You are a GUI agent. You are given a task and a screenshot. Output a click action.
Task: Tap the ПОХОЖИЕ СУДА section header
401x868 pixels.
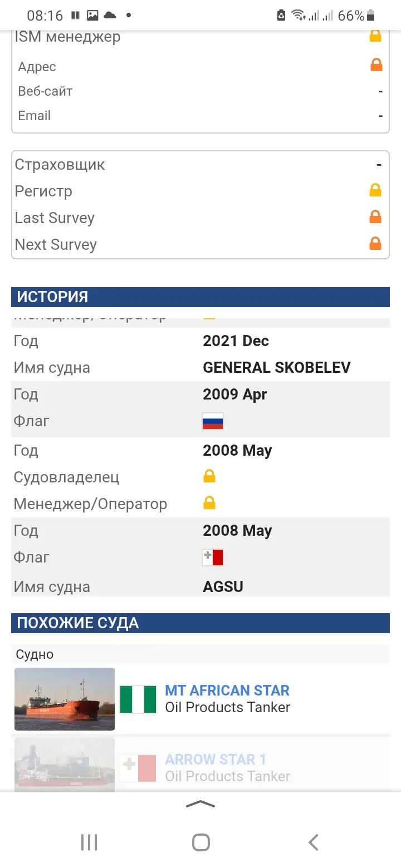(x=200, y=623)
